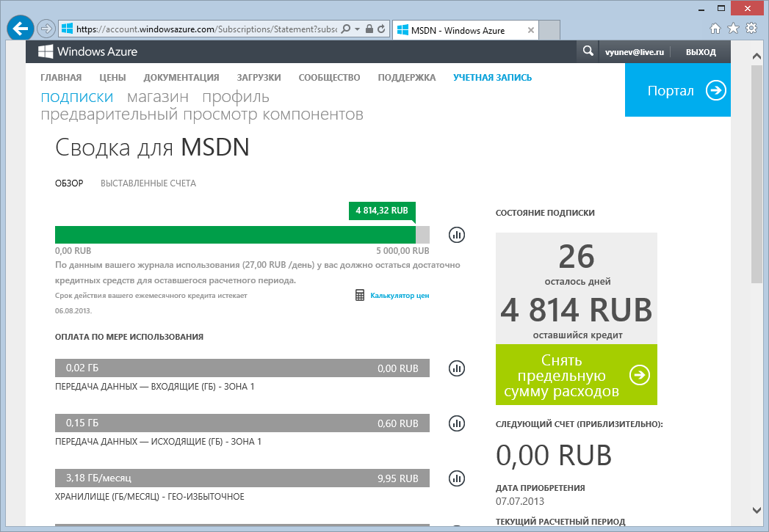
Task: Click the vertical scrollbar thumb
Action: coord(757,173)
